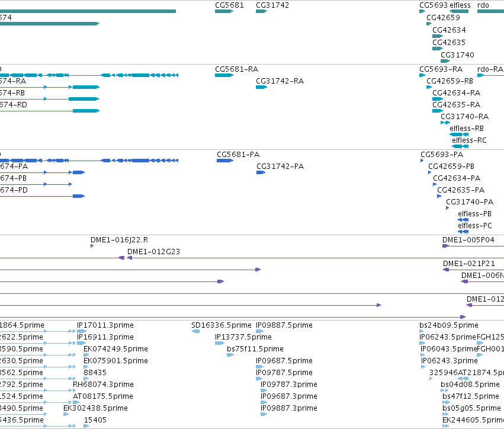This screenshot has height=429, width=504.
Task: Open the IP09787.5prime EST label
Action: (x=284, y=372)
